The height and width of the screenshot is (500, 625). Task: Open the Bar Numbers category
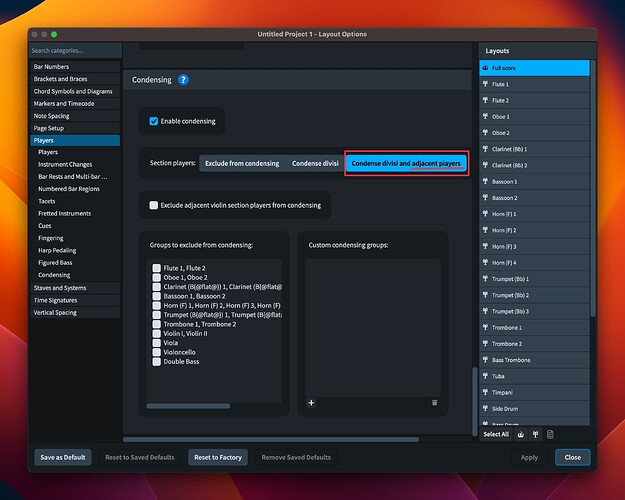coord(75,67)
